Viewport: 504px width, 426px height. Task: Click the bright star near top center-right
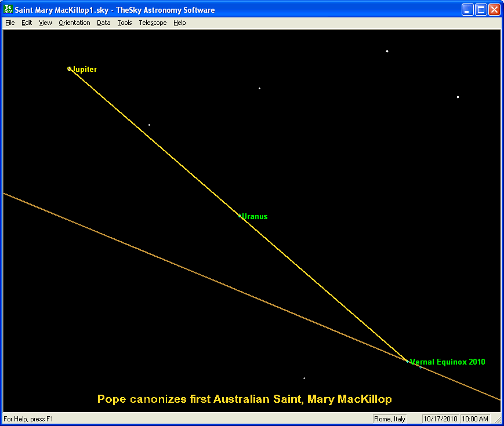[x=387, y=51]
